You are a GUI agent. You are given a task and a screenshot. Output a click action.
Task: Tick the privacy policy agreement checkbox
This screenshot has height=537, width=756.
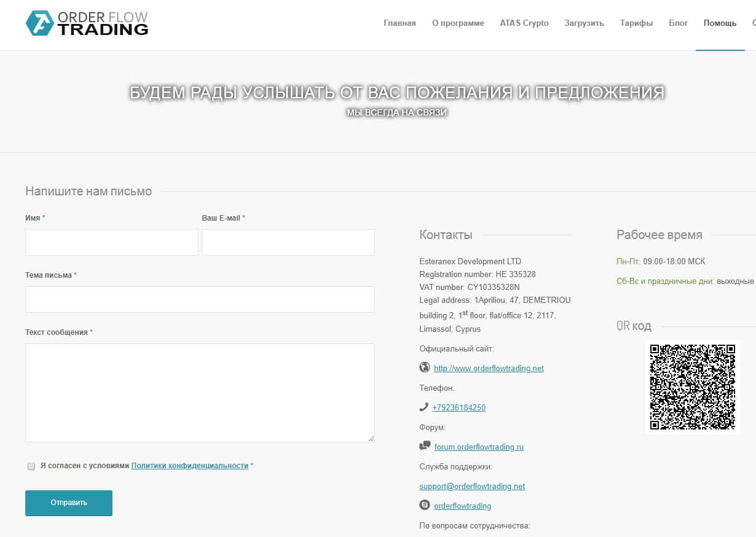point(31,466)
